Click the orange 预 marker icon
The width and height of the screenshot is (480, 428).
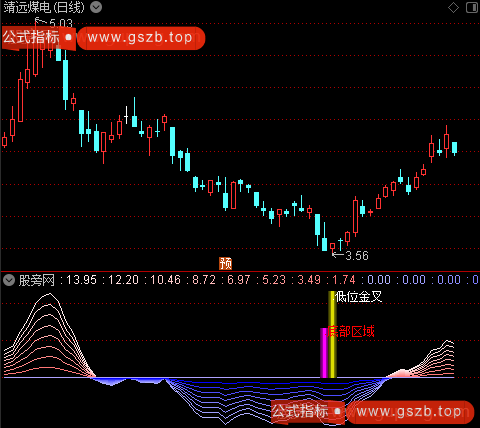(x=226, y=264)
